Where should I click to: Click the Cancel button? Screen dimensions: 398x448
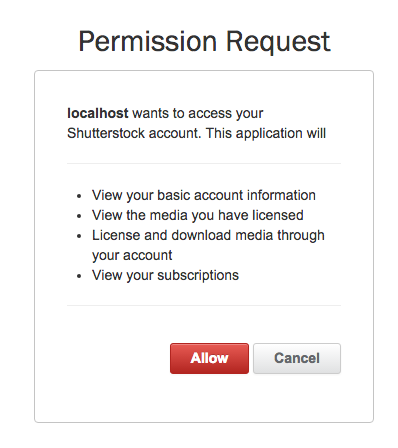coord(297,358)
